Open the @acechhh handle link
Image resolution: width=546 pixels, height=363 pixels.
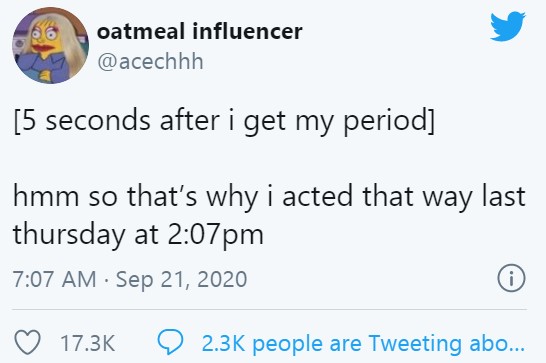click(150, 62)
